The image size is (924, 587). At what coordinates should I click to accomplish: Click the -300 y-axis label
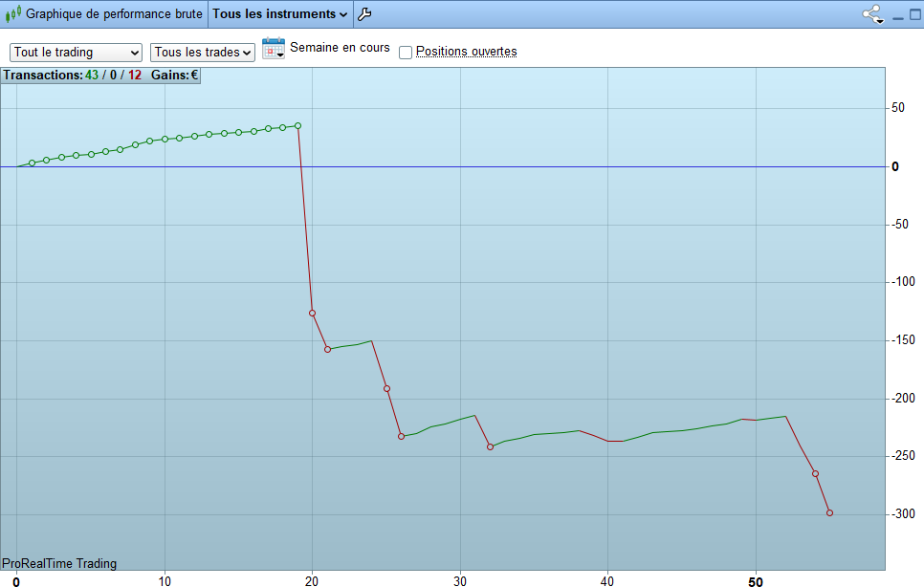click(x=903, y=514)
